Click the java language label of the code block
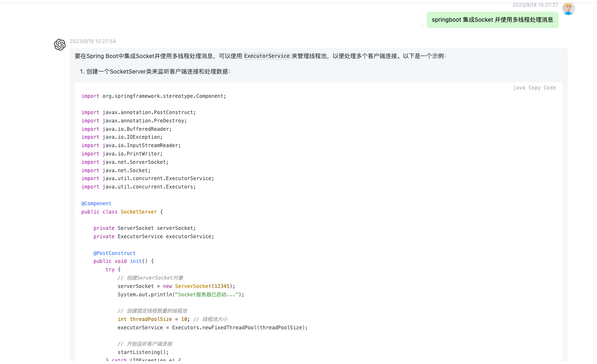The width and height of the screenshot is (597, 364). [x=519, y=88]
